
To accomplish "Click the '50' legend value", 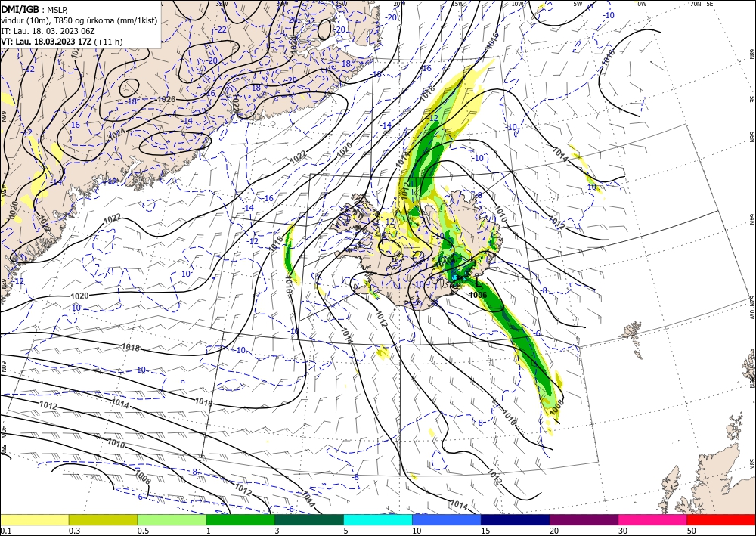I will [692, 531].
